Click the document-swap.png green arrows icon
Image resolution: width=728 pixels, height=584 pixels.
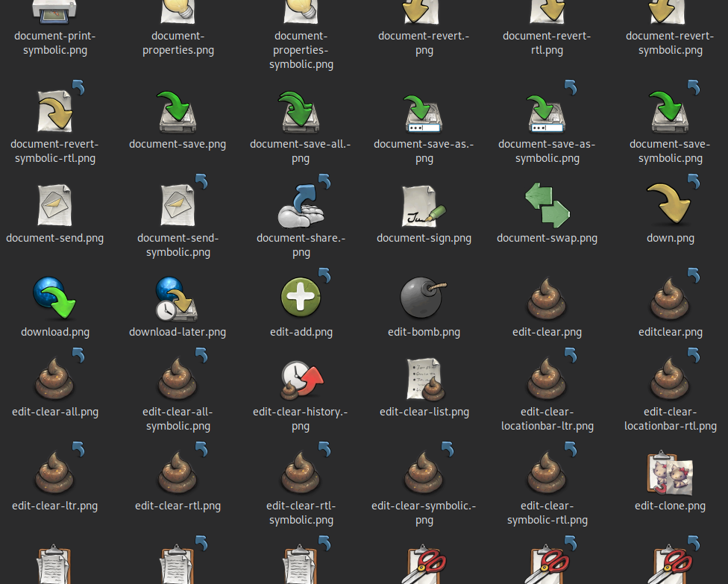point(547,205)
